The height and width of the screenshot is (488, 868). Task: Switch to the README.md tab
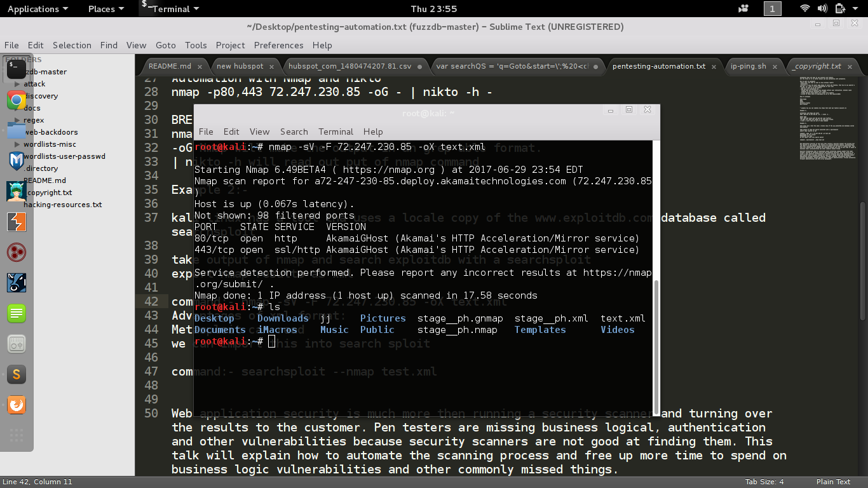coord(170,66)
